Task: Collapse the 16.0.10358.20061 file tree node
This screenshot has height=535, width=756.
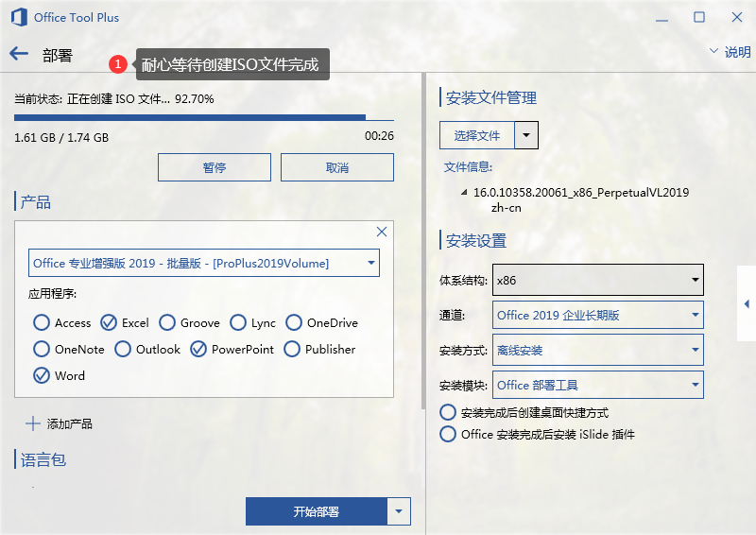Action: [x=464, y=192]
